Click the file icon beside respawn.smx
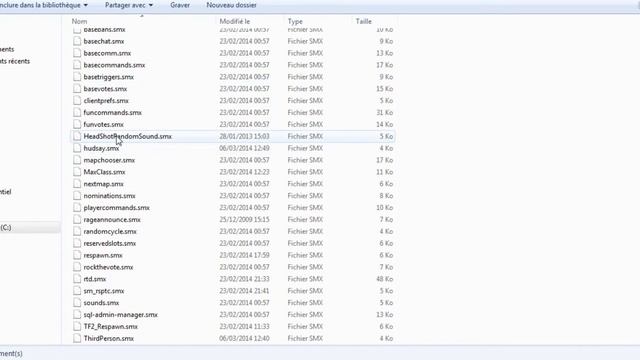 77,255
